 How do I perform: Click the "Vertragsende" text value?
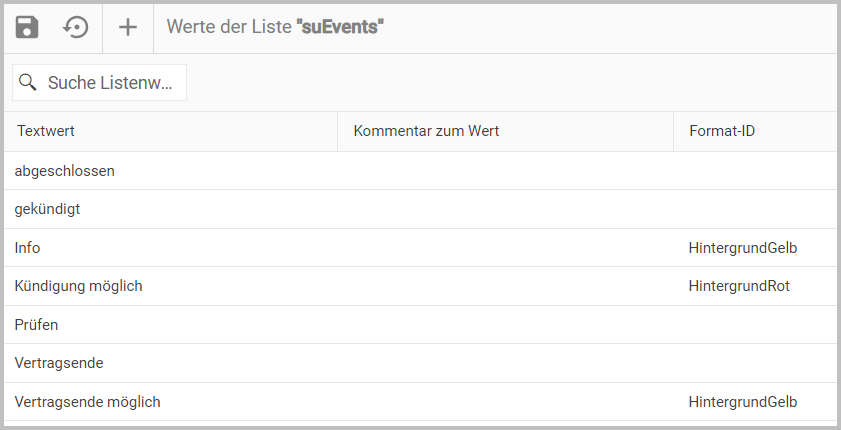point(59,363)
